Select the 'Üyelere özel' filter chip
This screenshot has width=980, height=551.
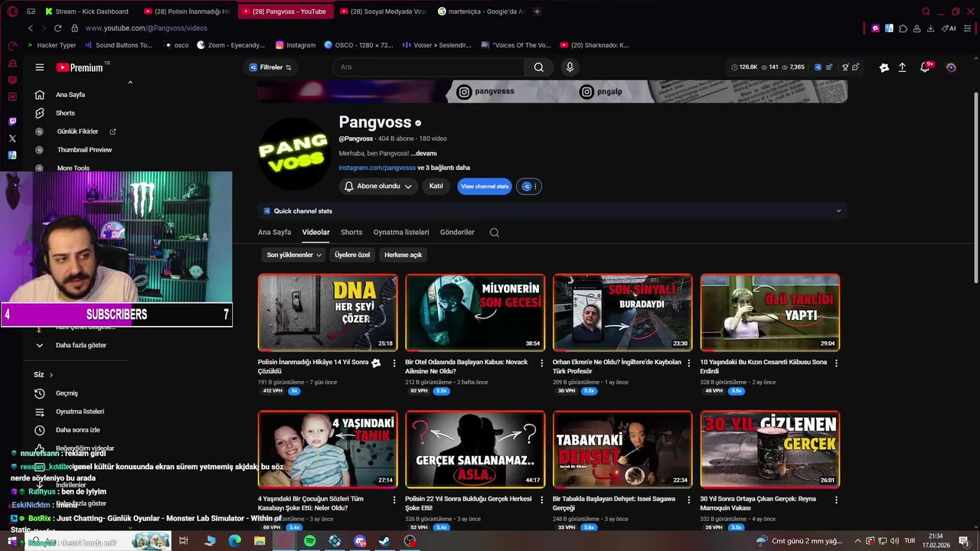(352, 255)
